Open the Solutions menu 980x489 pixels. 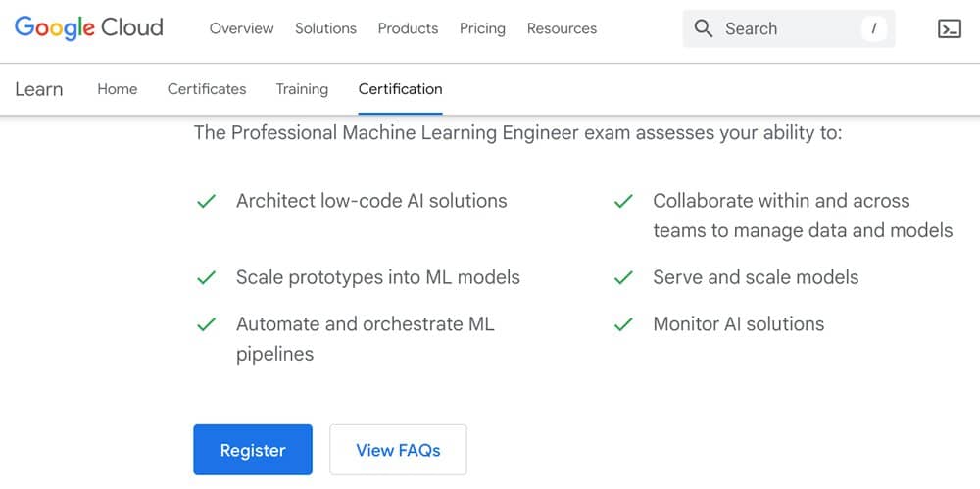tap(325, 28)
